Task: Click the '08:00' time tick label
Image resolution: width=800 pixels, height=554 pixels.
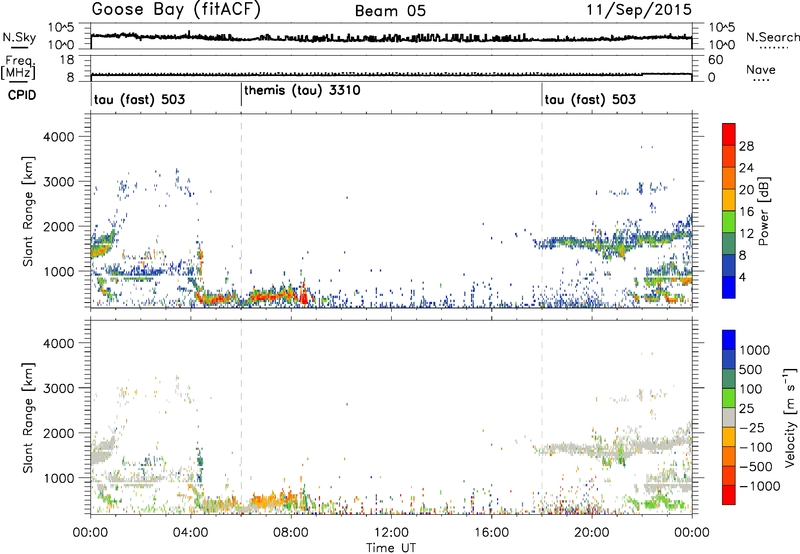Action: click(290, 533)
